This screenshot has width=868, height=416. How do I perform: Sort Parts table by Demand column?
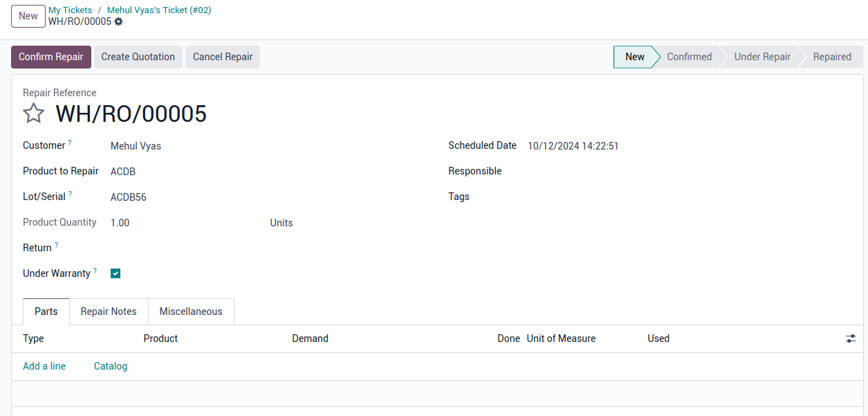click(x=310, y=338)
